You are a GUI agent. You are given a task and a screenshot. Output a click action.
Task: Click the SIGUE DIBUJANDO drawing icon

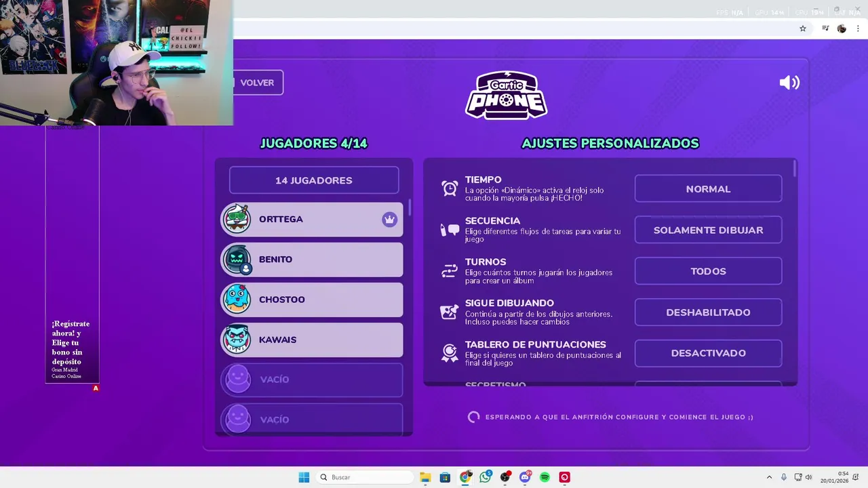pos(450,312)
